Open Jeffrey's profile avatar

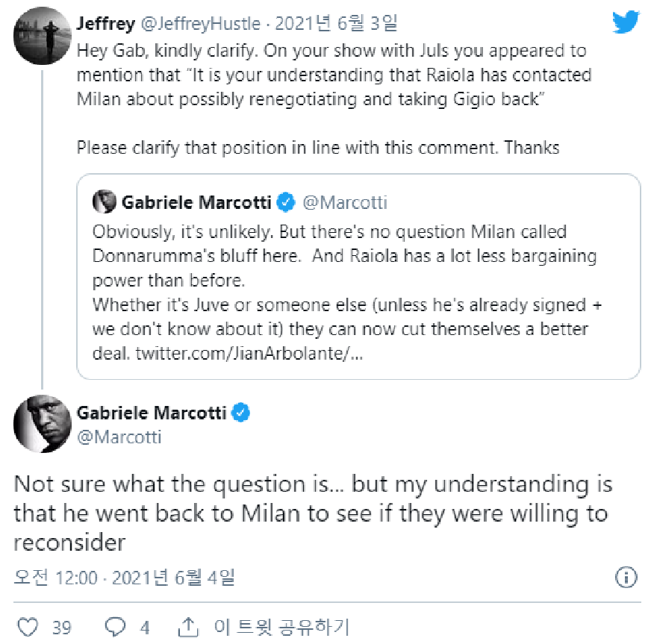point(42,34)
